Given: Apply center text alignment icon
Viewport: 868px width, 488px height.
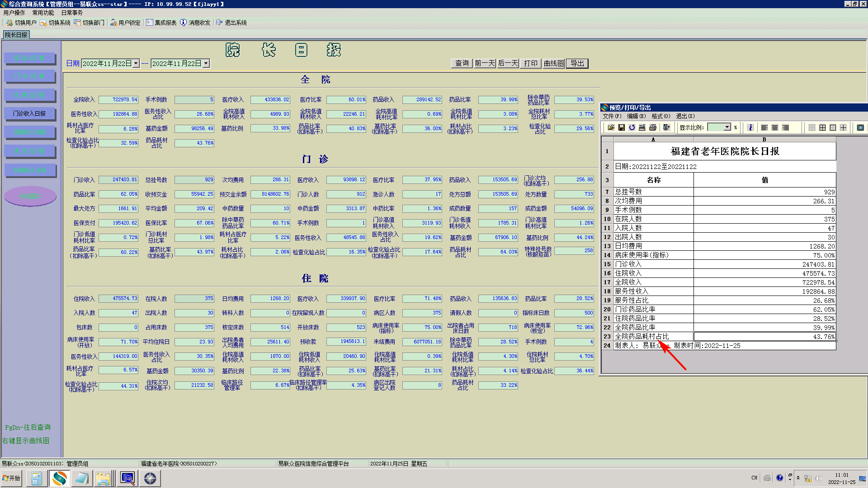Looking at the screenshot, I should coord(775,127).
